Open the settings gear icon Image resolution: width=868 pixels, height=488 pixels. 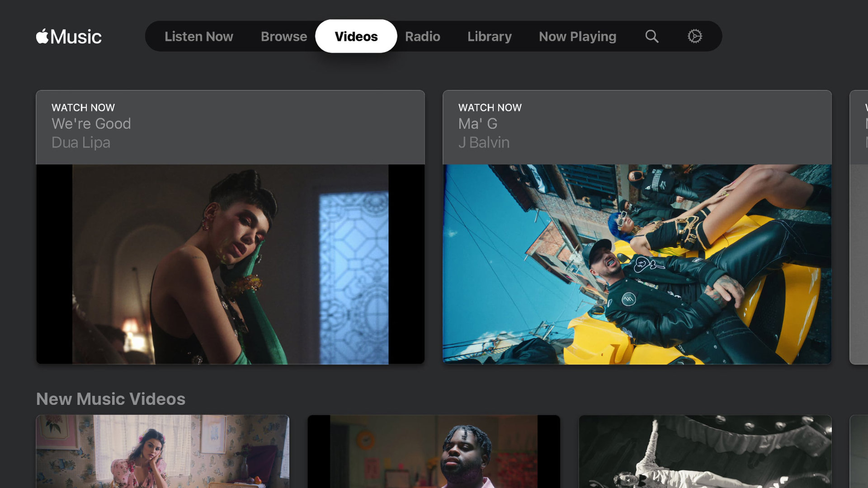(694, 36)
